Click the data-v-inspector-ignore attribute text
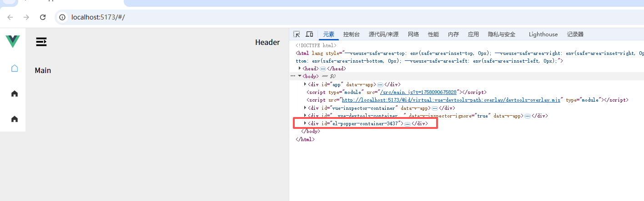This screenshot has width=644, height=201. (450, 116)
